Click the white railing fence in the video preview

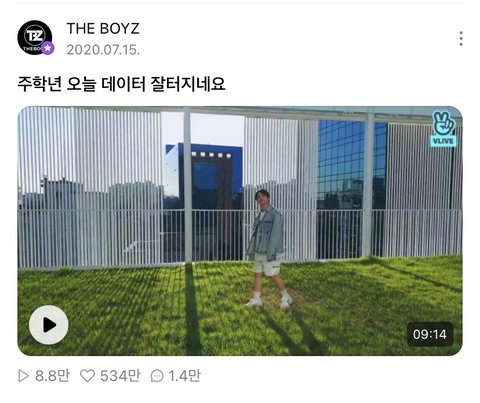point(240,237)
